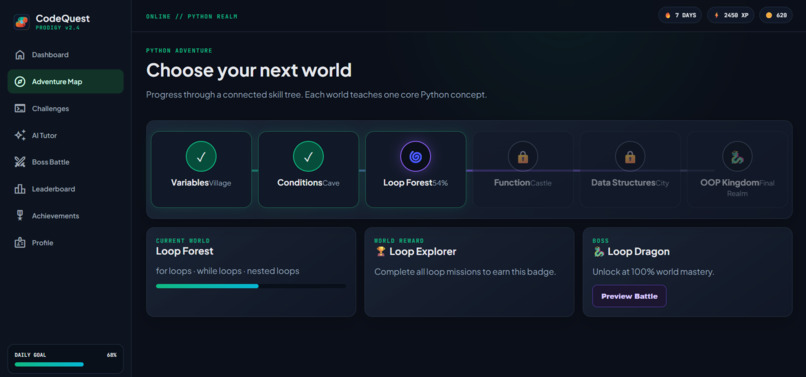This screenshot has width=806, height=377.
Task: View the Leaderboard page
Action: point(65,189)
